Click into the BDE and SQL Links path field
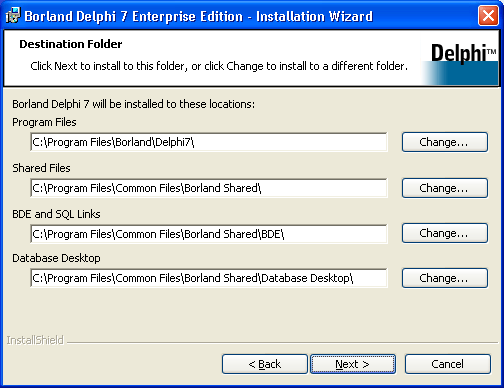This screenshot has width=504, height=388. pos(209,234)
